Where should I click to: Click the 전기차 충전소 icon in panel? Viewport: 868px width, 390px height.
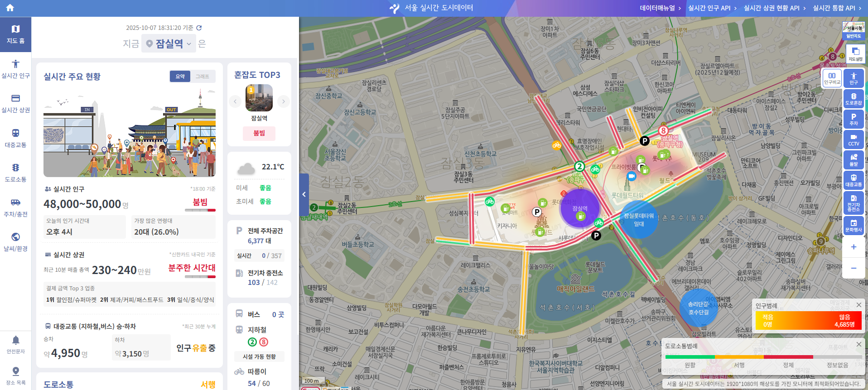(x=239, y=273)
